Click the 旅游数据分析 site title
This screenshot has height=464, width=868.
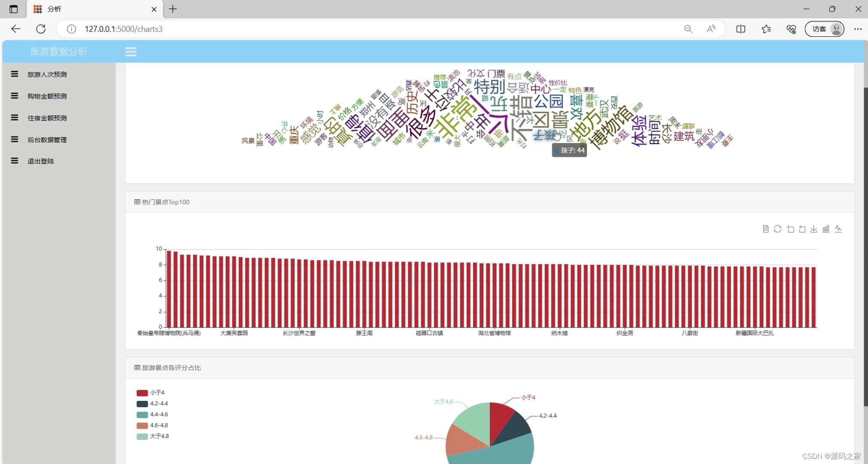(x=58, y=52)
